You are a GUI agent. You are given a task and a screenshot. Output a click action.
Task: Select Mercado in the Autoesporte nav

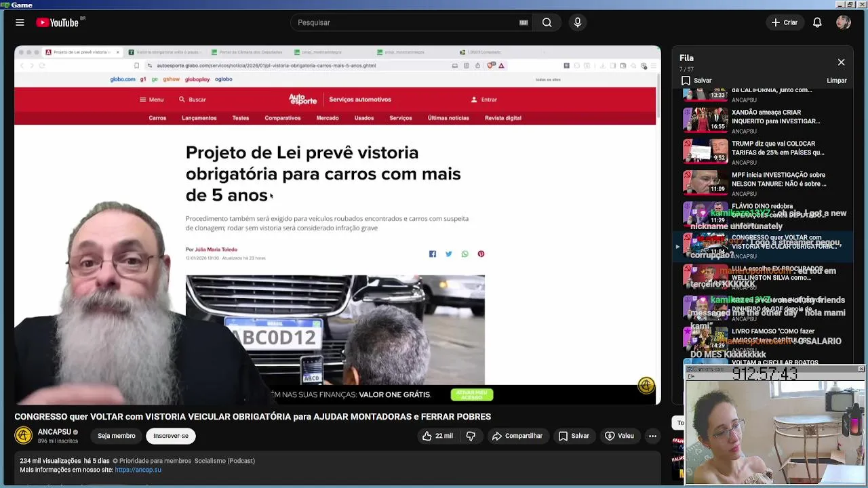pyautogui.click(x=328, y=118)
